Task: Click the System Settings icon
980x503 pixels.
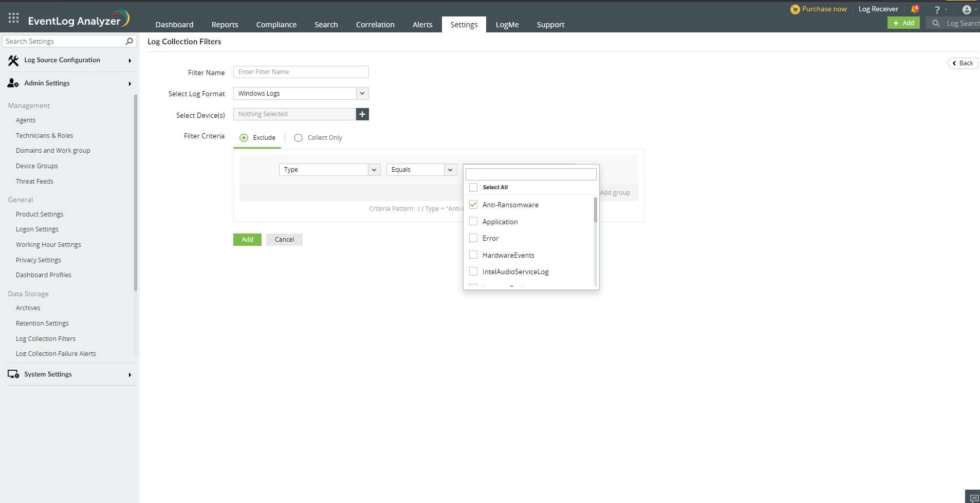Action: pyautogui.click(x=13, y=374)
